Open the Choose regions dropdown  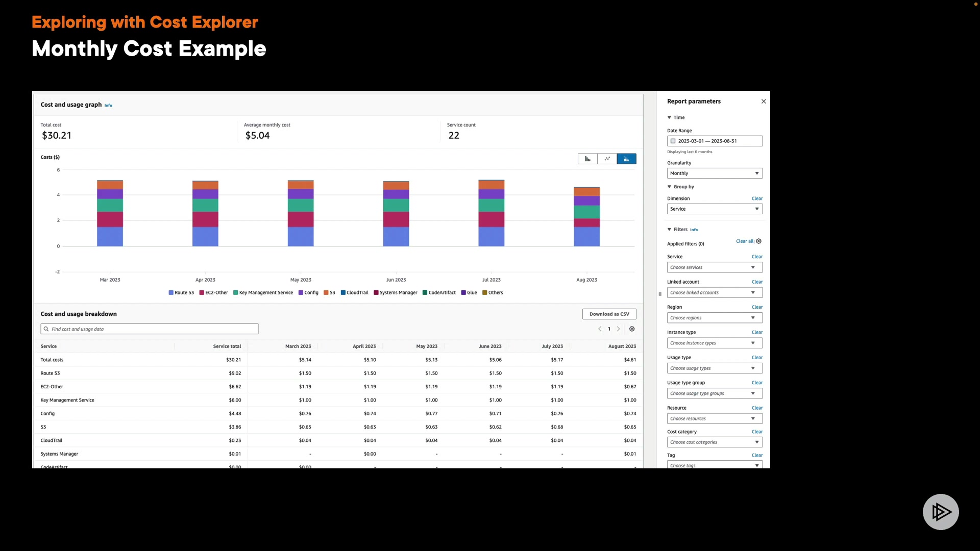714,318
